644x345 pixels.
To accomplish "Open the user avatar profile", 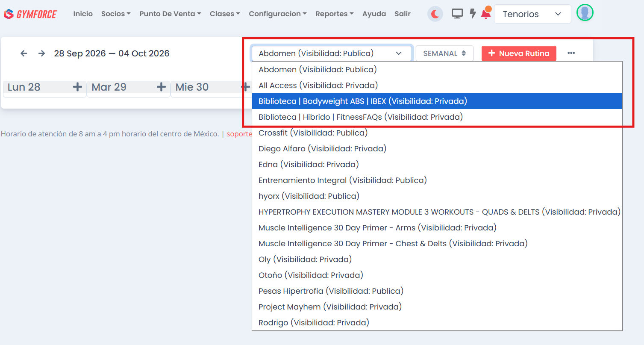I will pos(585,13).
